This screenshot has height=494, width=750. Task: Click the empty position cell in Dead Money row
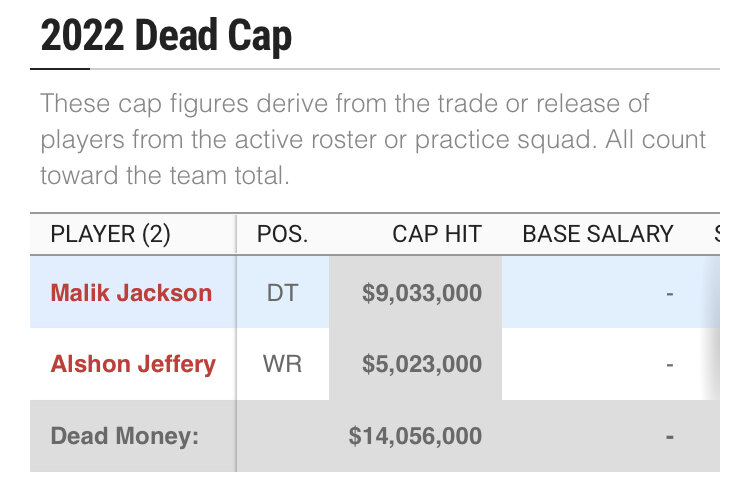(x=282, y=436)
